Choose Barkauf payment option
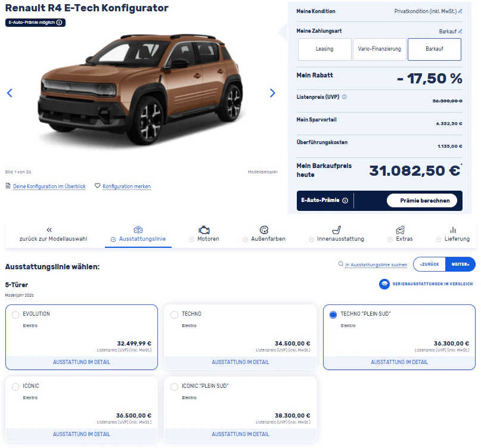This screenshot has width=481, height=448. coord(435,49)
